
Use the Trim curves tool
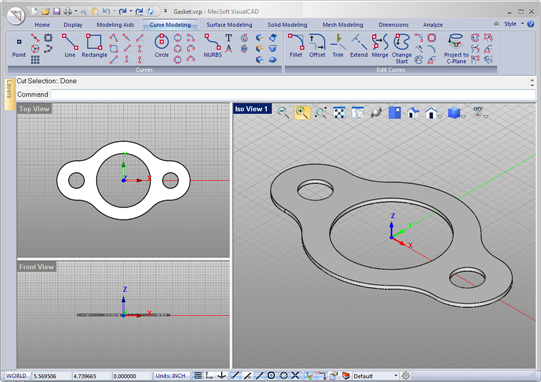coord(338,46)
